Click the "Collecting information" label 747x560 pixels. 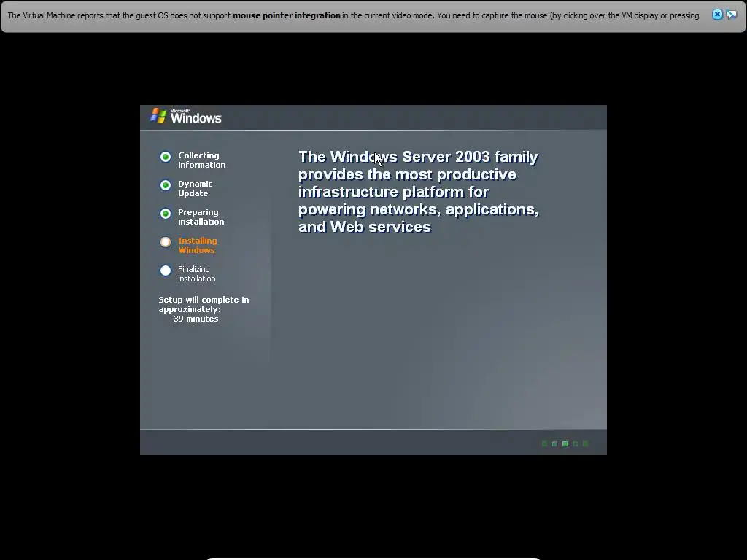point(202,160)
